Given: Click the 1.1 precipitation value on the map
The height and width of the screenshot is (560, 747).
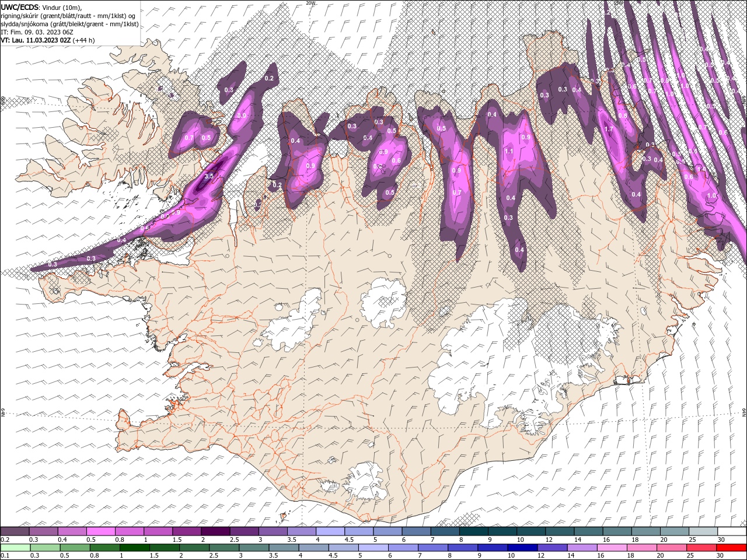Looking at the screenshot, I should 508,152.
